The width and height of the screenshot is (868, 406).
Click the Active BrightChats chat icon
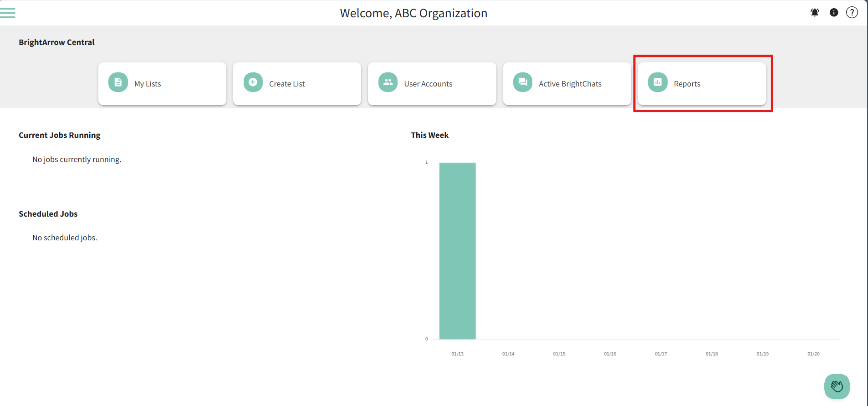pos(523,82)
